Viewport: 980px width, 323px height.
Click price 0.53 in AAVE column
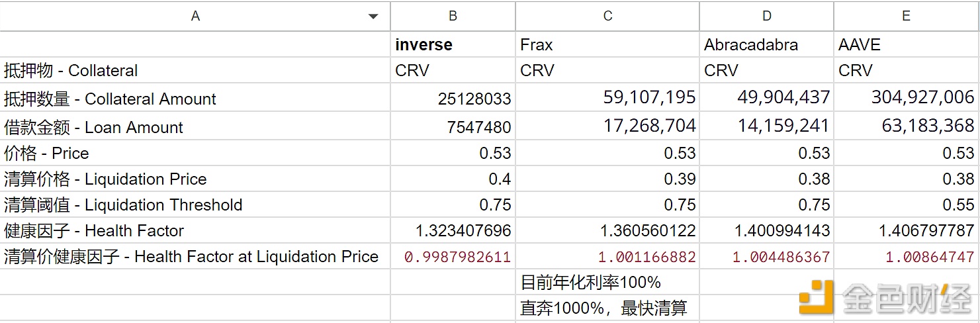(x=906, y=153)
